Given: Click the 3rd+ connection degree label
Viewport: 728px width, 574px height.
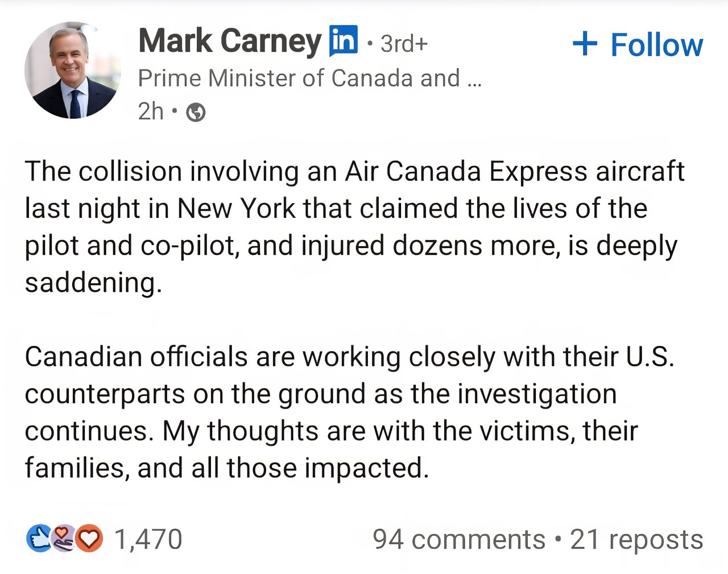Looking at the screenshot, I should point(404,44).
